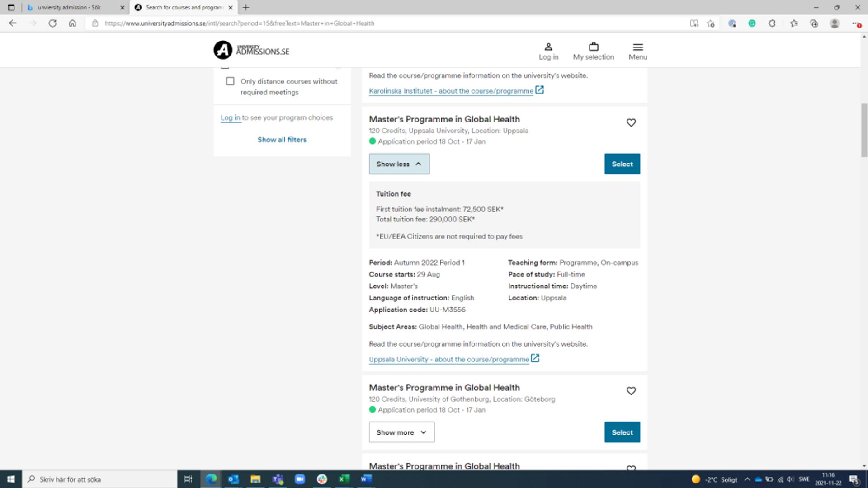This screenshot has width=868, height=488.
Task: Open Excel from the taskbar
Action: click(x=344, y=479)
